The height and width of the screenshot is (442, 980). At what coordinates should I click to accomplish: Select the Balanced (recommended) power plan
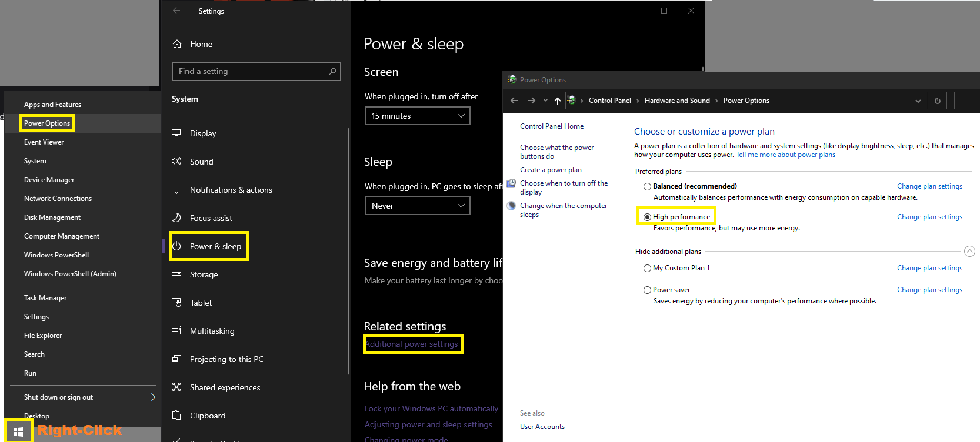coord(647,186)
